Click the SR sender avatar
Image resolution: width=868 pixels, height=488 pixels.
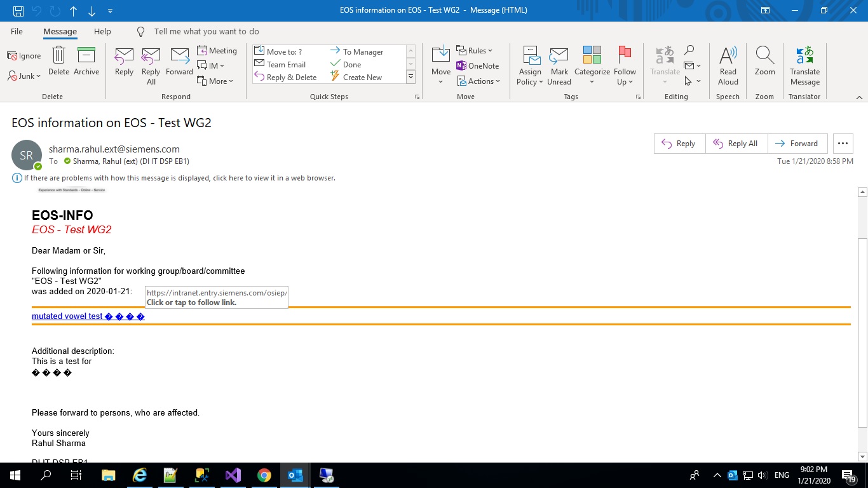tap(27, 155)
